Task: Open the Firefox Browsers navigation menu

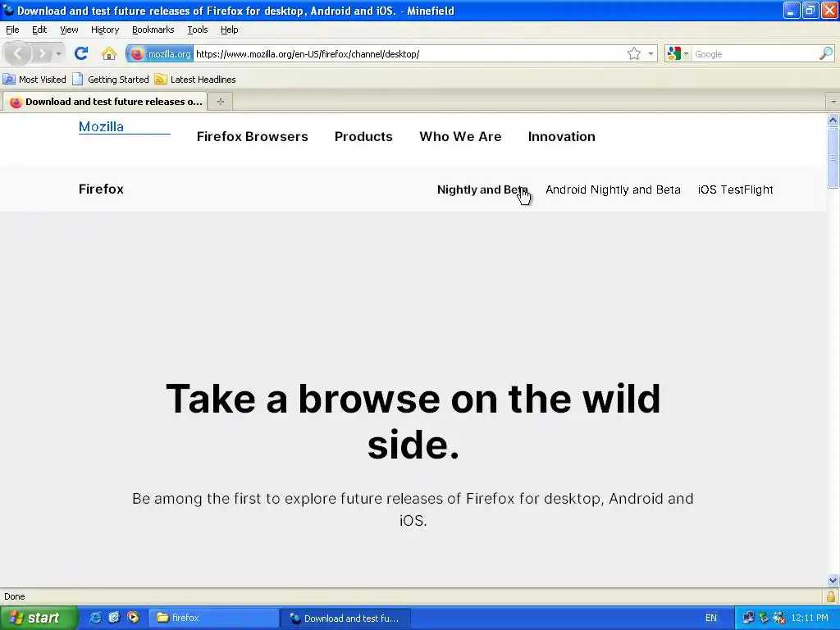Action: (x=253, y=137)
